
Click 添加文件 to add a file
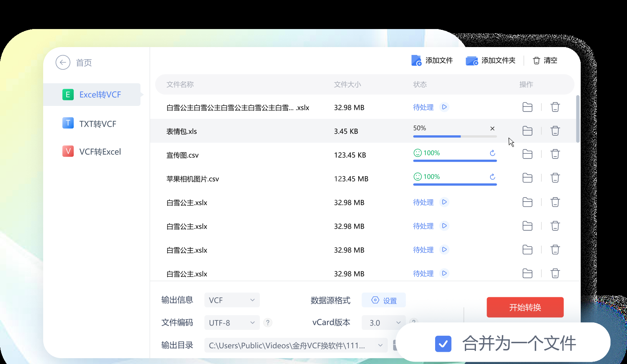pos(432,60)
